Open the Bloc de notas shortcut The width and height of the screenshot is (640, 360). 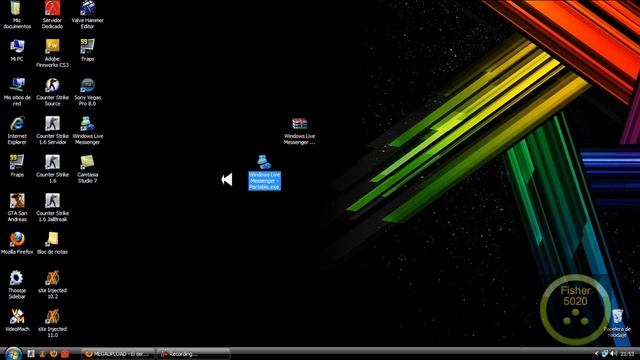[52, 243]
